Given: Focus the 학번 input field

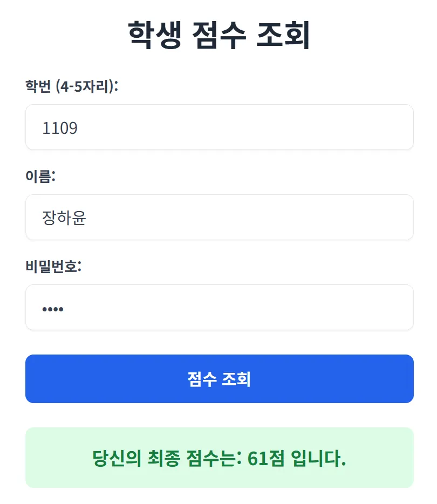Looking at the screenshot, I should pyautogui.click(x=220, y=127).
